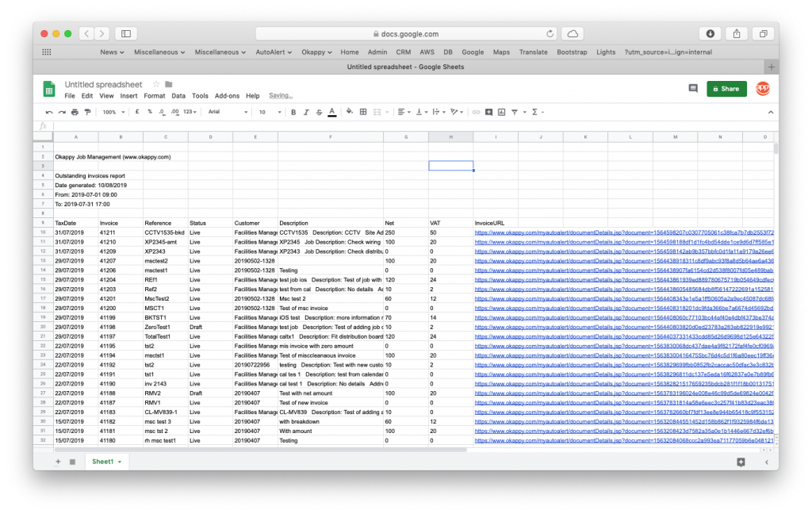This screenshot has height=514, width=812.
Task: Open Safari share menu
Action: pos(737,33)
